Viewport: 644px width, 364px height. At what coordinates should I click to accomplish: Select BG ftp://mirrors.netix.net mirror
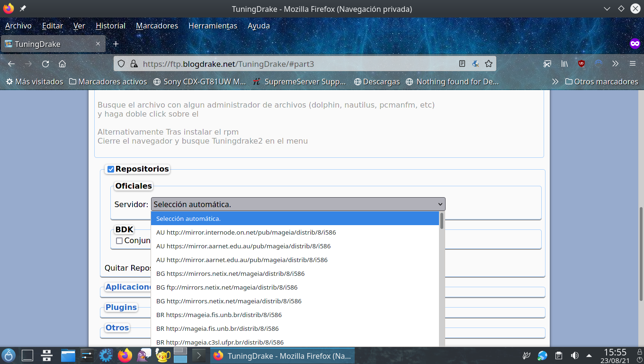pos(295,287)
